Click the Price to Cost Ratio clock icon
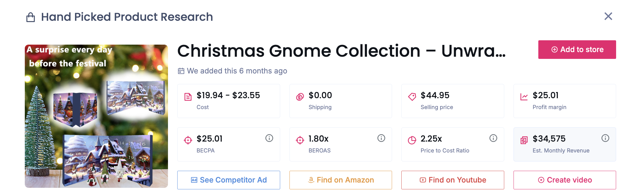This screenshot has width=644, height=194. (x=412, y=140)
